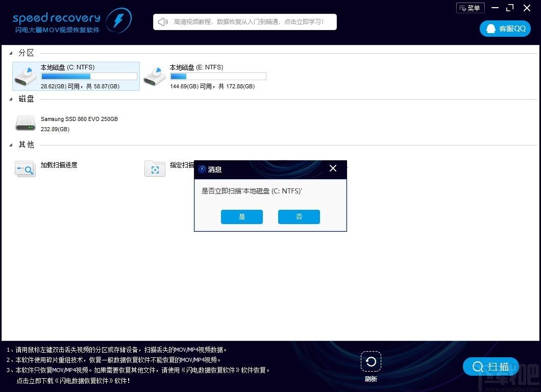Screen dimensions: 541x392
Task: Click the 本地磁盘 (E: NTFS) label
Action: pyautogui.click(x=196, y=67)
